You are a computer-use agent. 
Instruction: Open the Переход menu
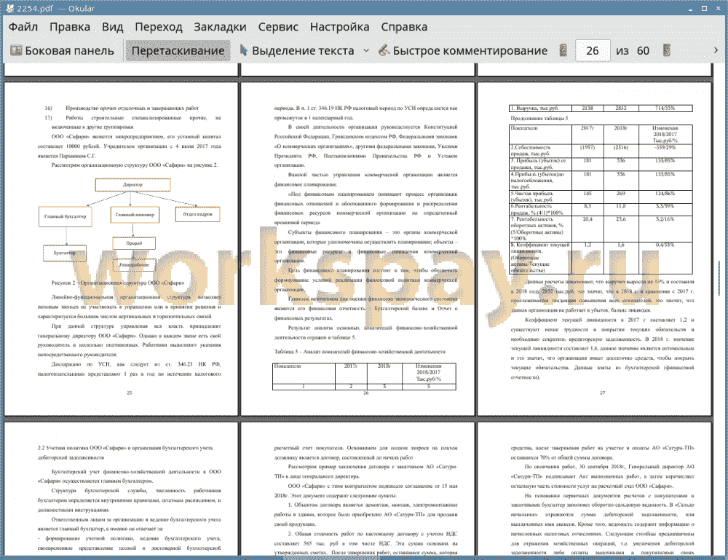click(x=159, y=27)
